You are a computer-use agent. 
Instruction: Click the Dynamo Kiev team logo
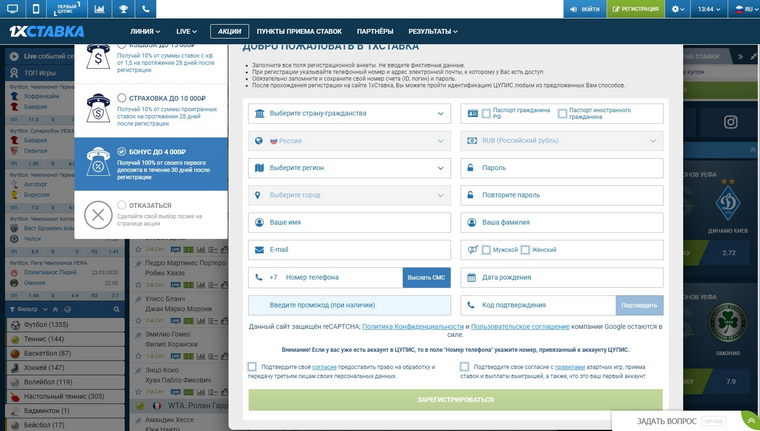728,203
